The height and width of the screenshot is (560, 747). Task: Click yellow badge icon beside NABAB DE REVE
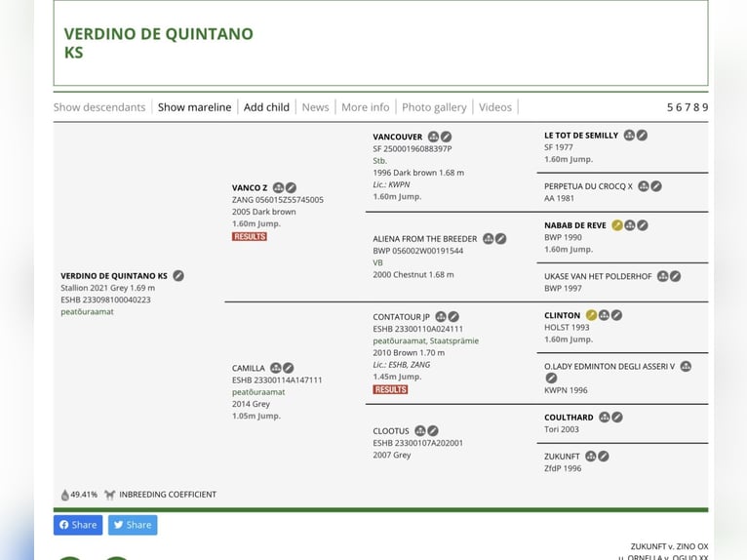[x=617, y=225]
